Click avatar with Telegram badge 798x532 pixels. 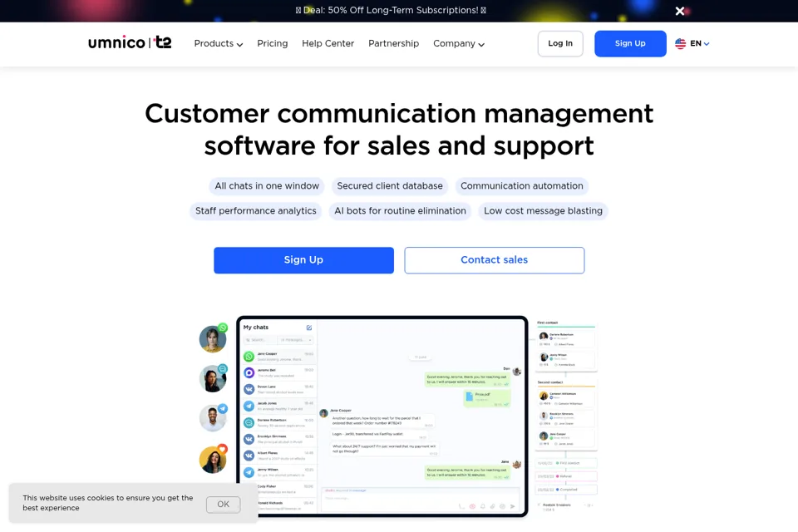tap(213, 418)
